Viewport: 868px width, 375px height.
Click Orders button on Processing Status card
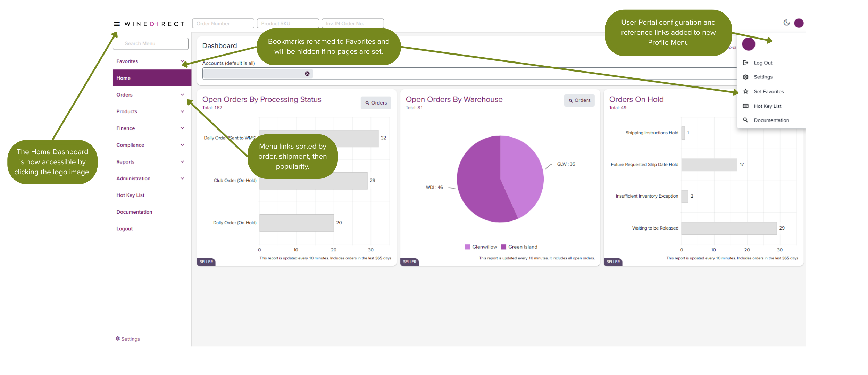click(x=376, y=103)
